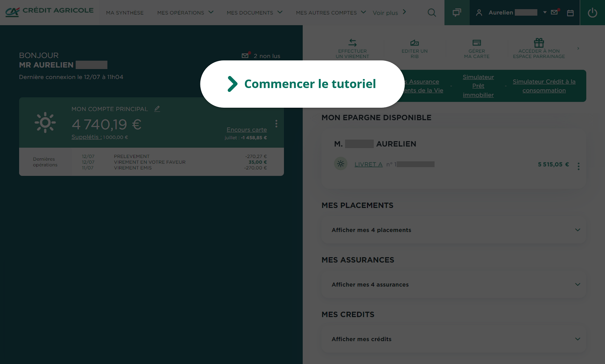Open the Mes Documents menu

[x=254, y=13]
